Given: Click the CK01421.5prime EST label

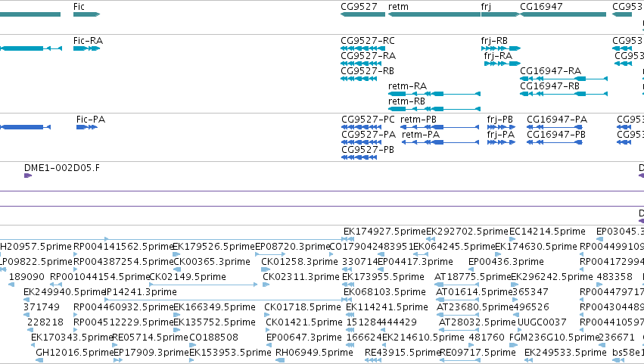Looking at the screenshot, I should tap(304, 323).
